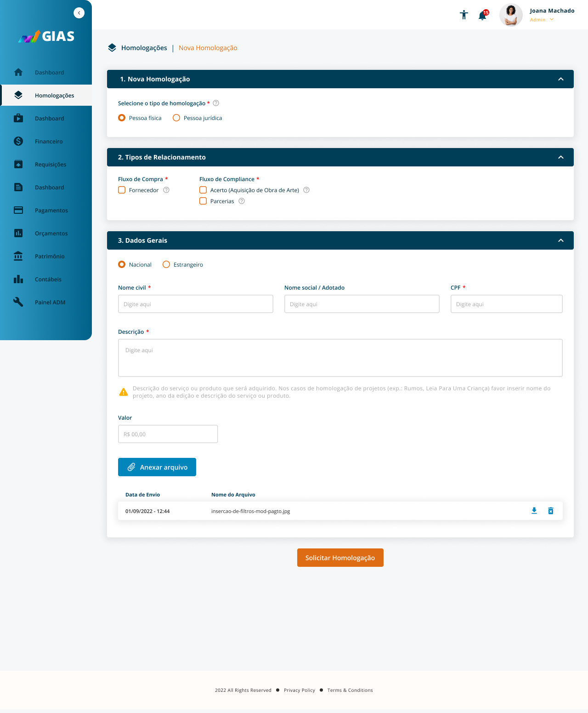Click help icon next to Fornecedor
Image resolution: width=588 pixels, height=713 pixels.
[166, 190]
